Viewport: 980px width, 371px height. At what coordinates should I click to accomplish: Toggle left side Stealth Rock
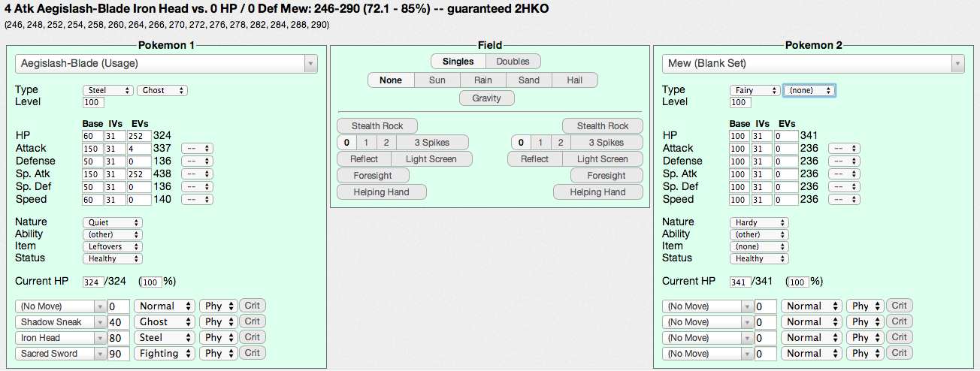(x=377, y=126)
